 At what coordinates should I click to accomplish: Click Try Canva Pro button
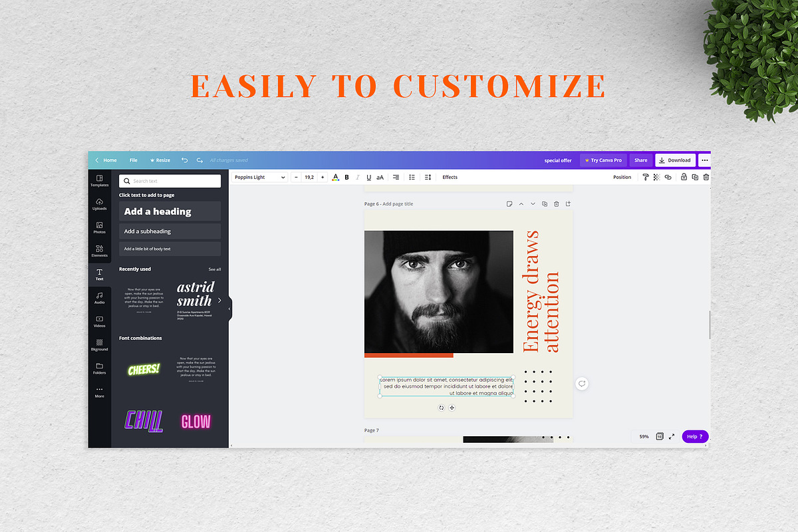point(603,160)
